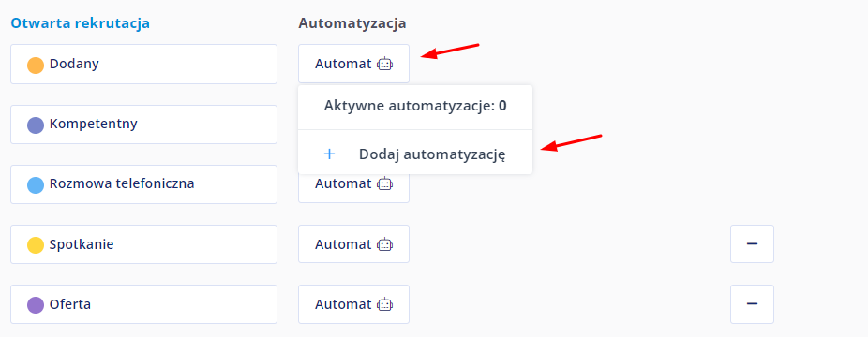
Task: Open the Automat dropdown for the Dodany stage
Action: (353, 64)
